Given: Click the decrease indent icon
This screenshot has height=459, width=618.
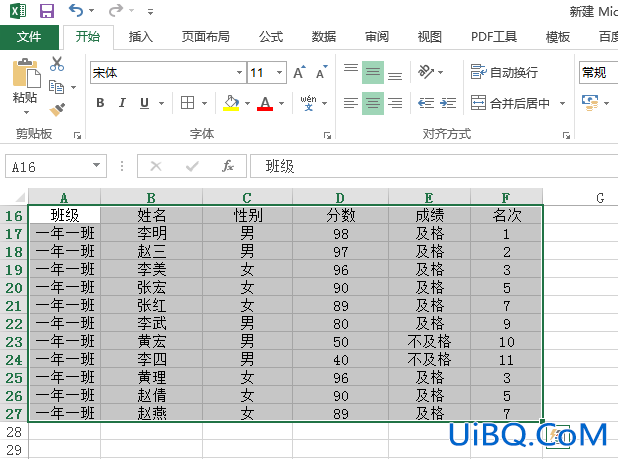Looking at the screenshot, I should 426,103.
